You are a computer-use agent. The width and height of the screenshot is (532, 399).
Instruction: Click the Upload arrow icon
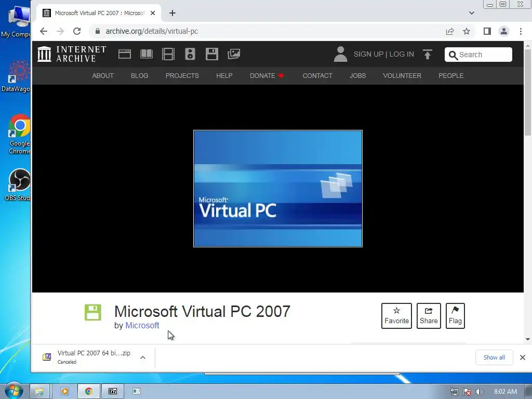[428, 54]
